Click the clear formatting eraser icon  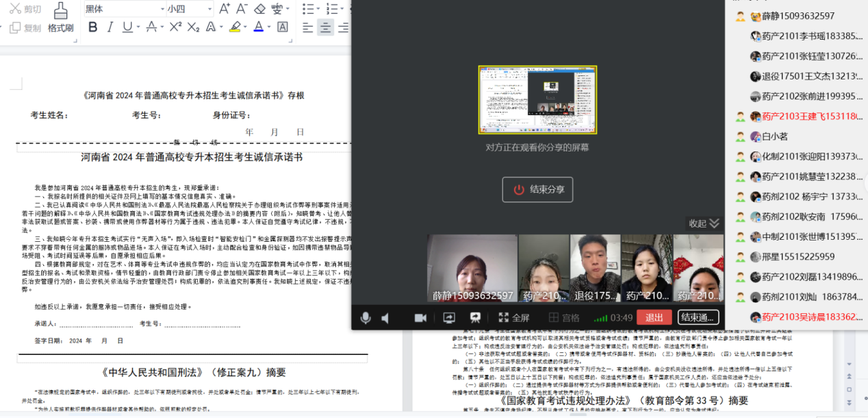(259, 9)
